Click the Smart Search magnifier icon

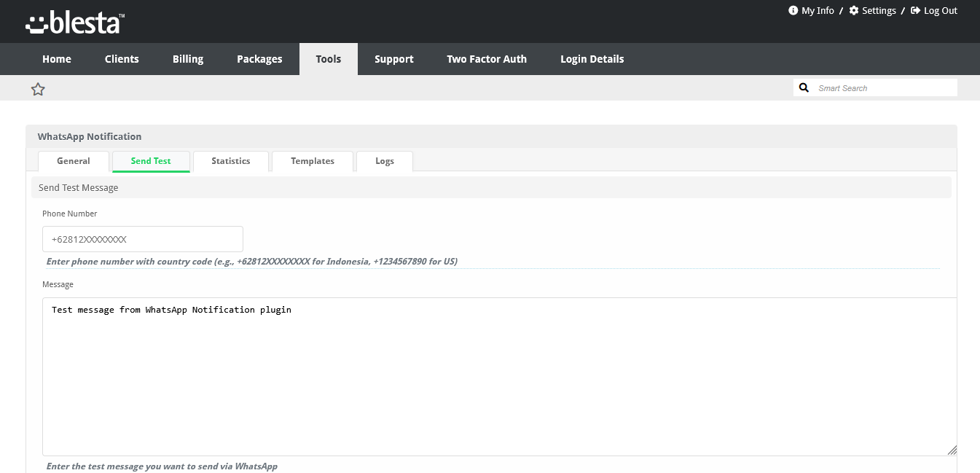point(804,88)
